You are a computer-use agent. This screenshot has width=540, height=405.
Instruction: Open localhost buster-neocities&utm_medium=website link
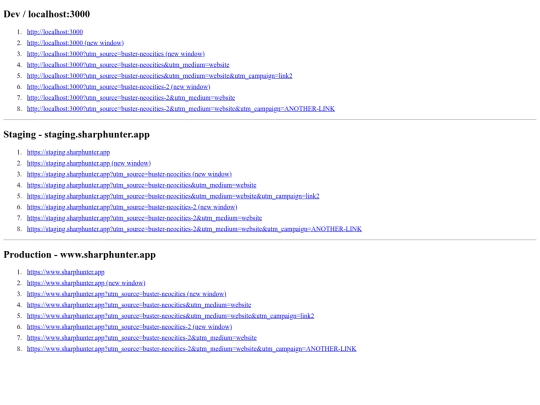[128, 65]
